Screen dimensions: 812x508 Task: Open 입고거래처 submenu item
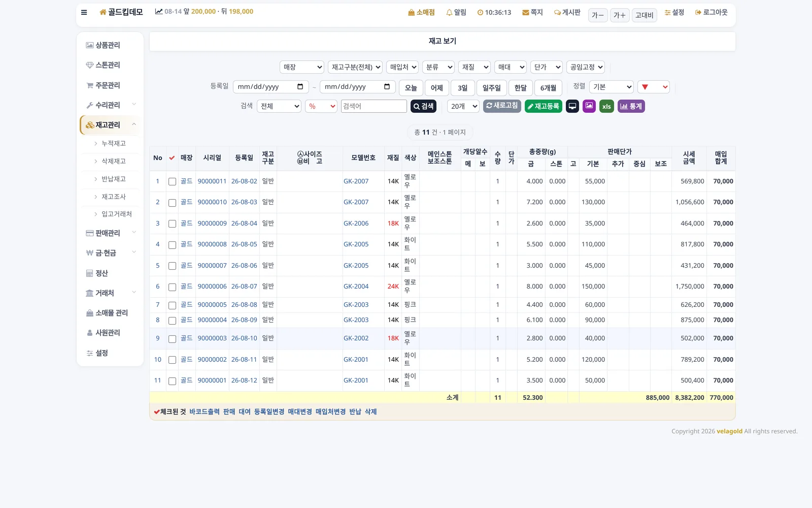pos(117,214)
